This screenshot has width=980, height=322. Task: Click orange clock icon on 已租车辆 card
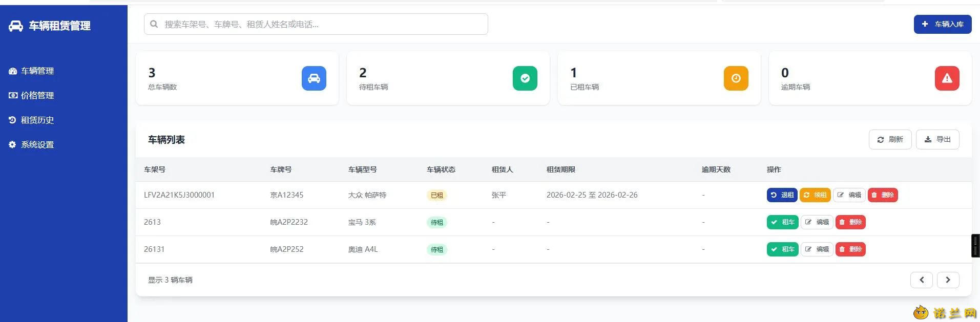pos(736,78)
